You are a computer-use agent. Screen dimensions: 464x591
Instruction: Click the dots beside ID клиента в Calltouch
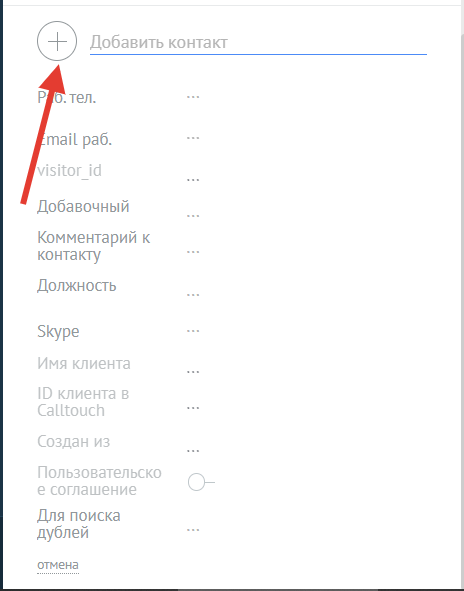pyautogui.click(x=193, y=408)
